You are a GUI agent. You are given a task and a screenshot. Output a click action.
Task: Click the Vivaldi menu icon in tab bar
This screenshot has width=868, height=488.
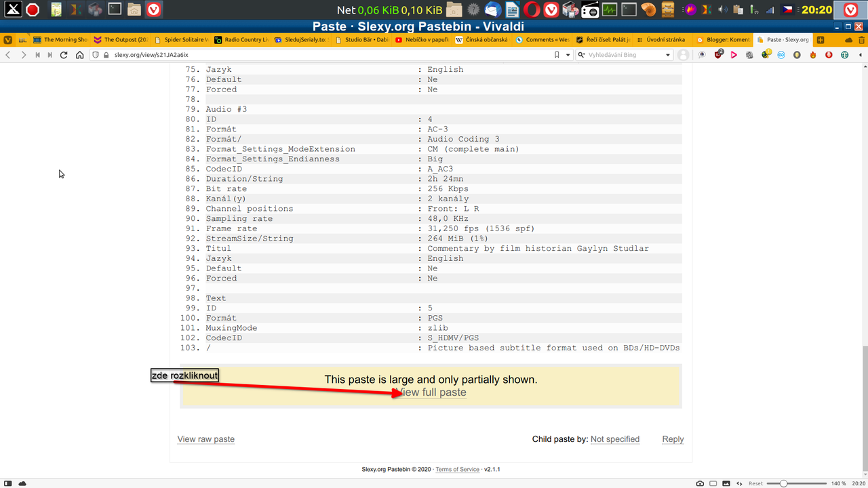pyautogui.click(x=8, y=39)
